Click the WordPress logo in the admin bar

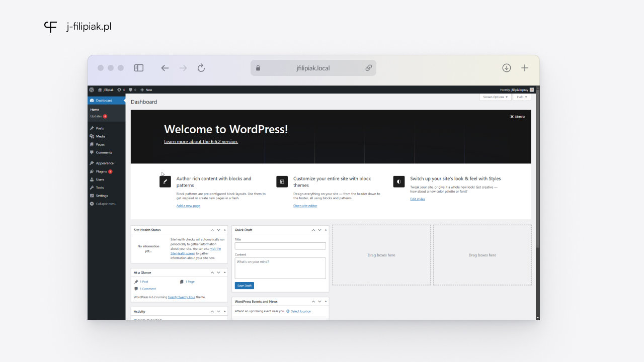92,89
